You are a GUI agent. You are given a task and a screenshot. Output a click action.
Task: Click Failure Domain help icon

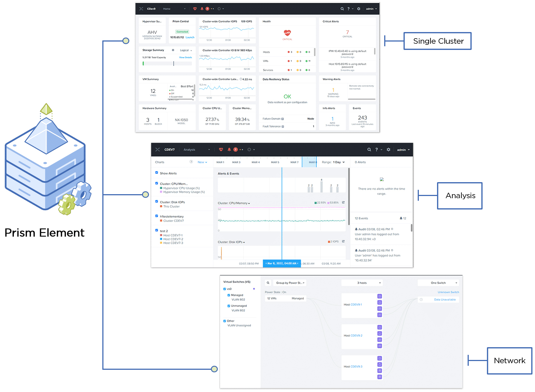coord(283,119)
